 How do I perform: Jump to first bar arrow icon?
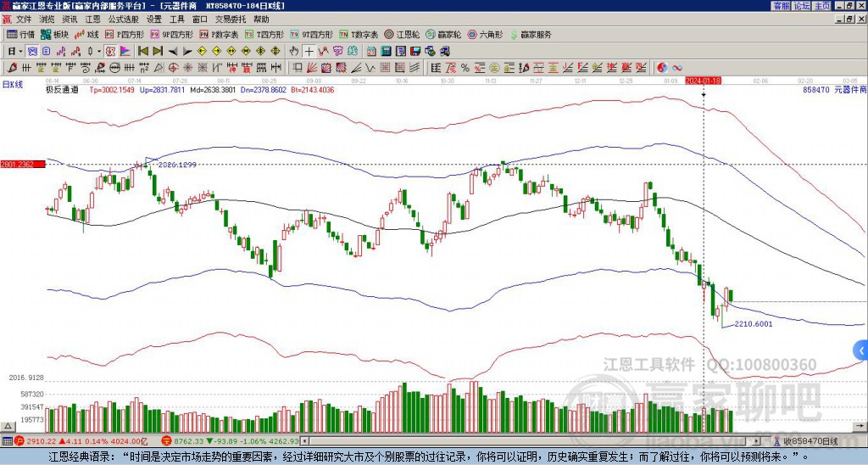(142, 51)
